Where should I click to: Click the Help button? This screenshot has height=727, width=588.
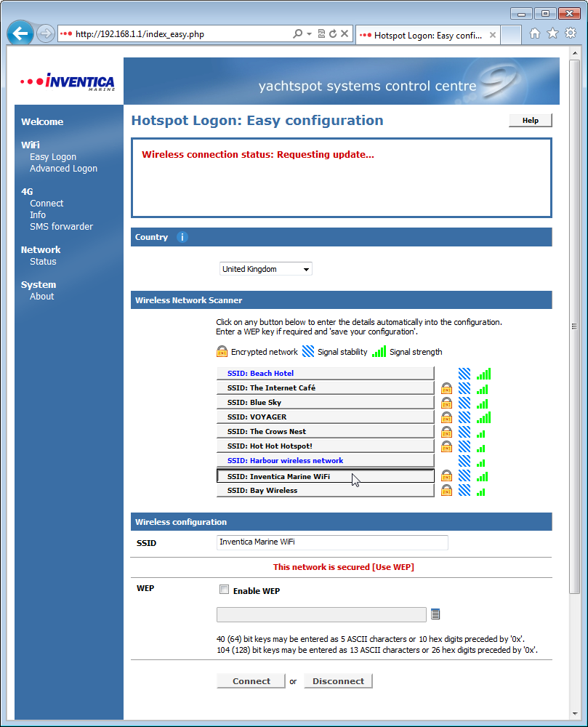(531, 120)
